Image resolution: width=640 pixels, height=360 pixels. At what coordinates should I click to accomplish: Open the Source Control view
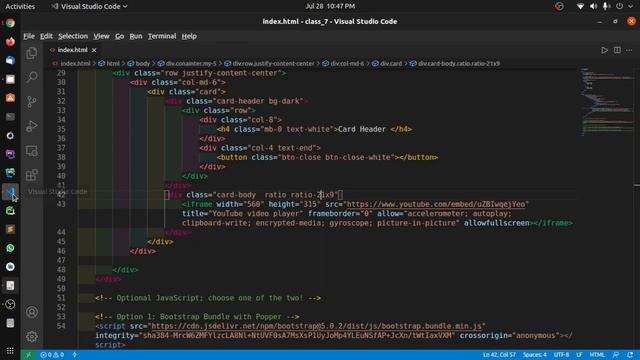coord(32,101)
